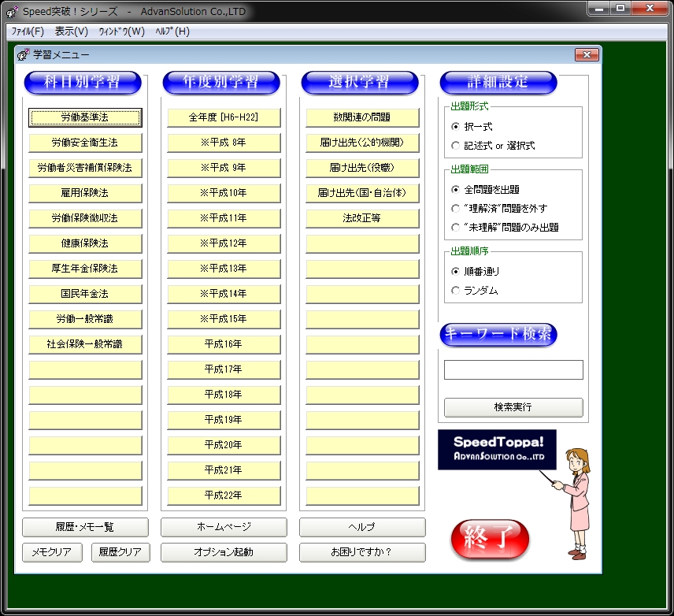Click the ヘルプ bottom button

click(362, 528)
